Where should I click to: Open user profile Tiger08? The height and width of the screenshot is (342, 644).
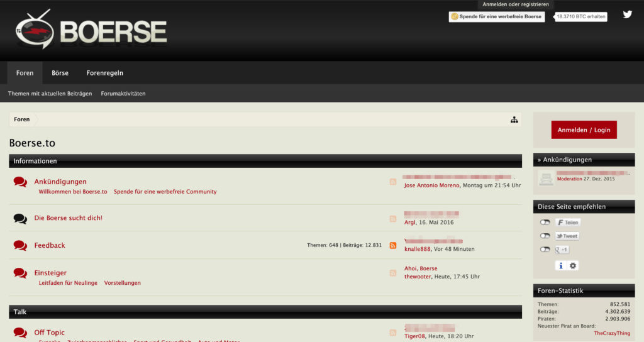[x=414, y=336]
